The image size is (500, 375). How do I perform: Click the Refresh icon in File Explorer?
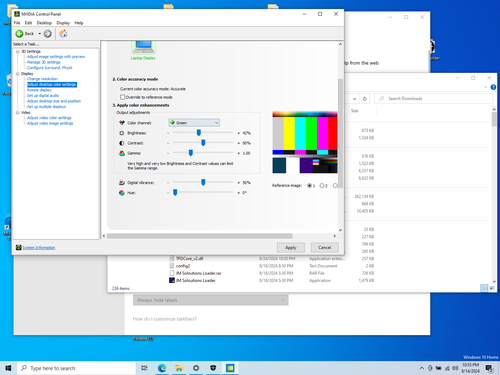[365, 99]
